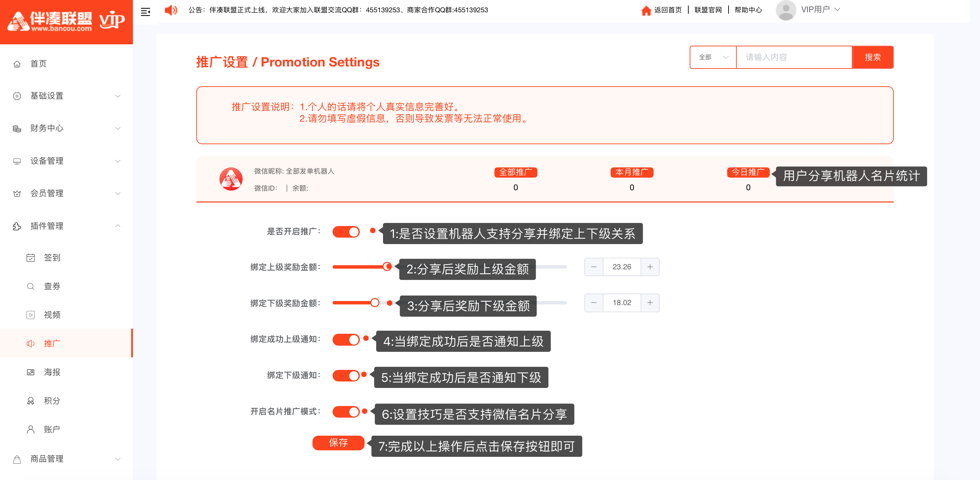Click the 保存 save button
This screenshot has width=980, height=480.
tap(338, 443)
